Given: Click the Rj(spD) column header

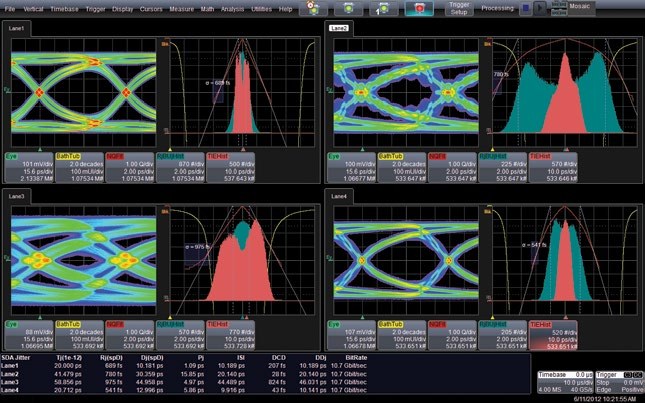Looking at the screenshot, I should coord(111,358).
